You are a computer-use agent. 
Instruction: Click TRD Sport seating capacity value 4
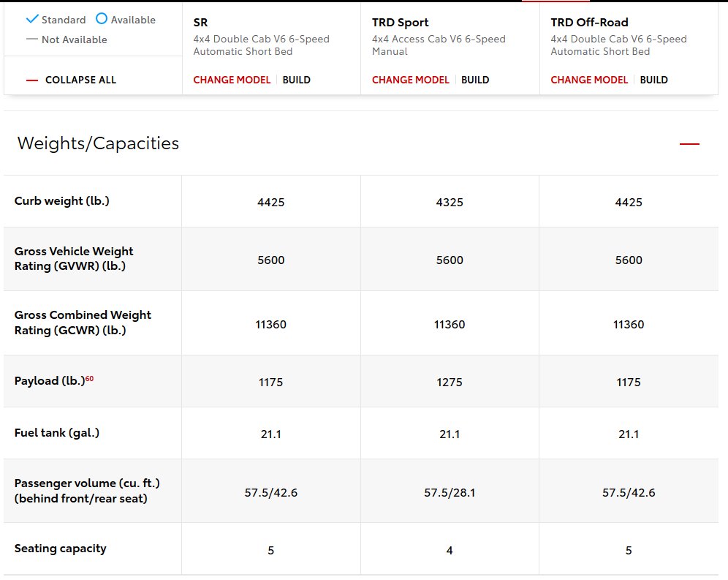pos(450,550)
